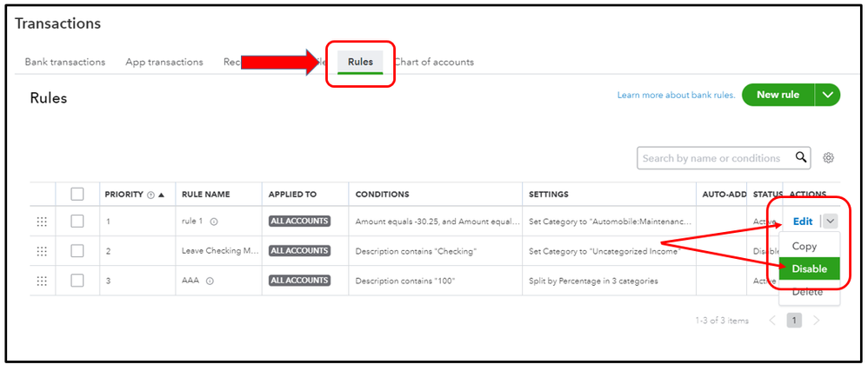Choose Disable from the actions menu
Viewport: 868px width, 371px height.
[810, 269]
